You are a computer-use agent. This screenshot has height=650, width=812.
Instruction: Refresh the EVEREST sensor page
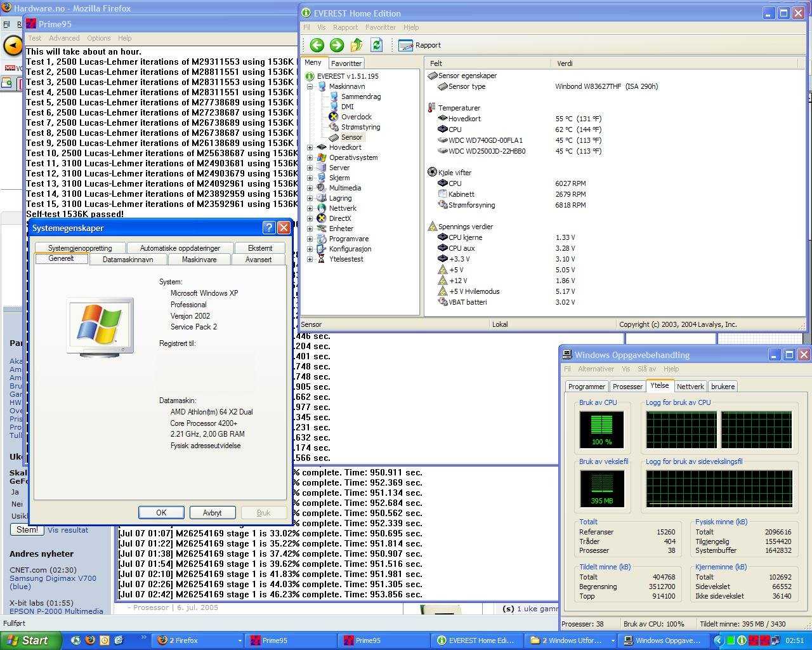point(376,45)
